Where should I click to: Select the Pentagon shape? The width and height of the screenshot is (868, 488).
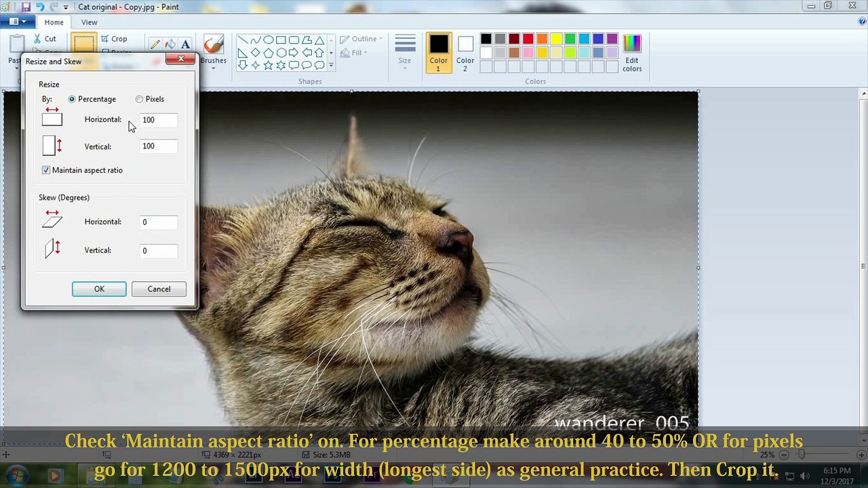269,53
